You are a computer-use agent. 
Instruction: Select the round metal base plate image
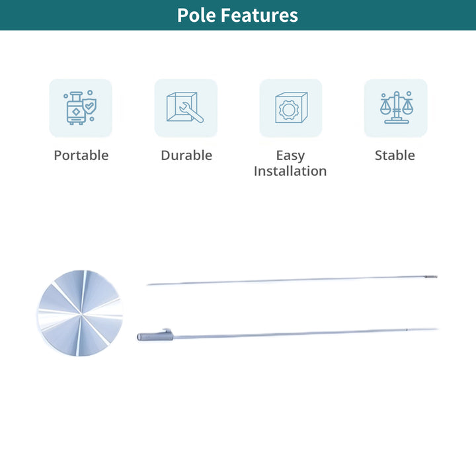coord(80,313)
